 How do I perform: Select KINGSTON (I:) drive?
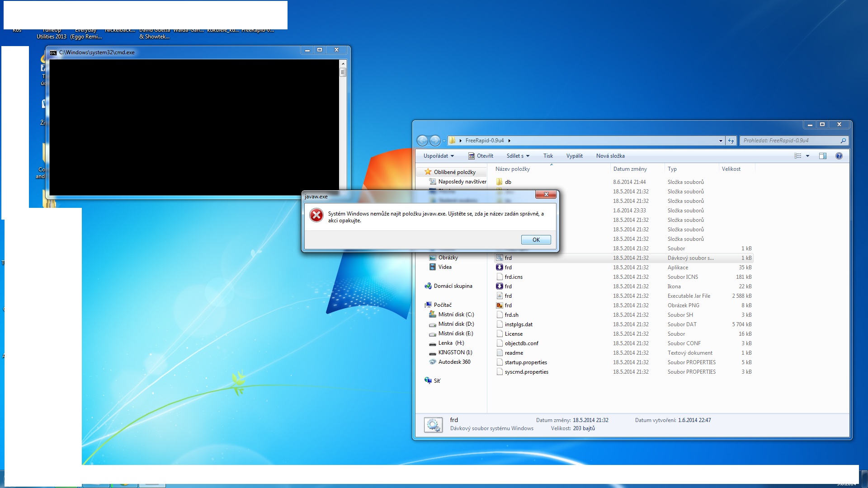pos(455,352)
